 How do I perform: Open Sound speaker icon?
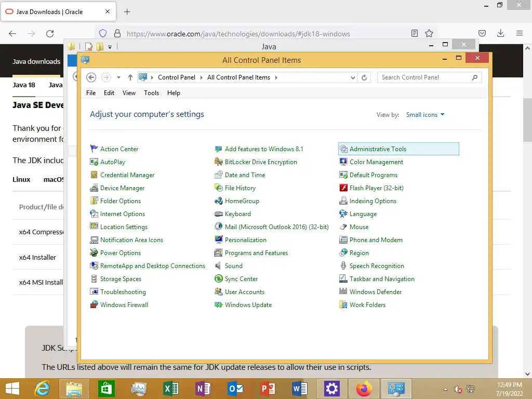(219, 265)
